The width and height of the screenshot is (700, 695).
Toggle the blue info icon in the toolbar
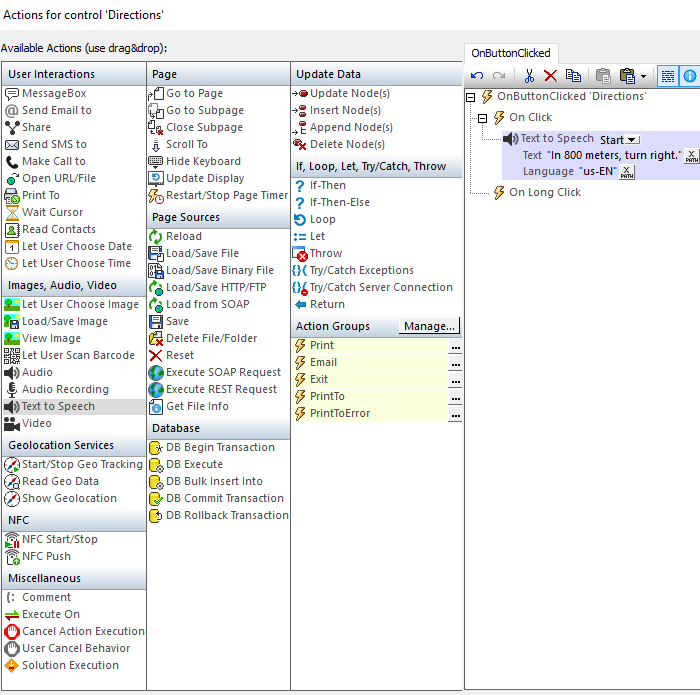(690, 76)
